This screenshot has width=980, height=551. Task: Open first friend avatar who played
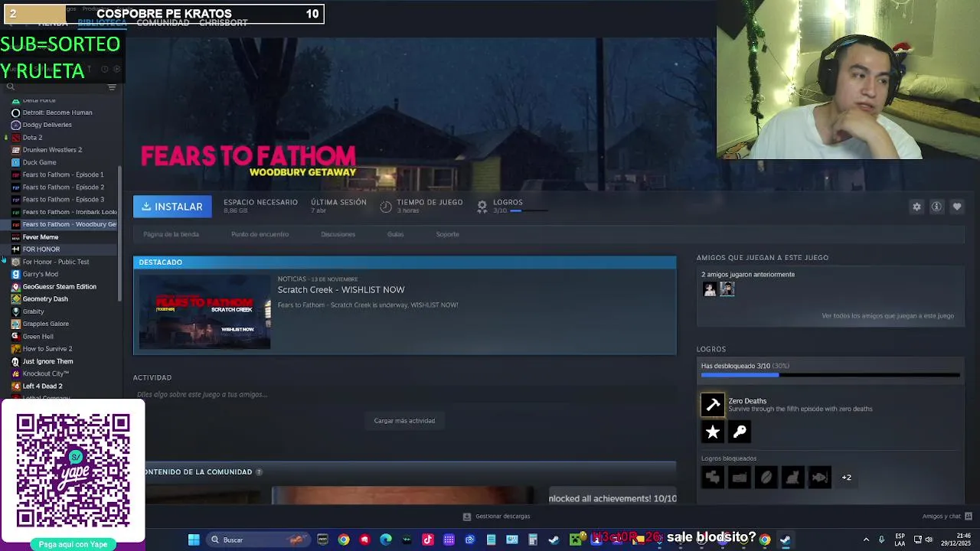710,289
